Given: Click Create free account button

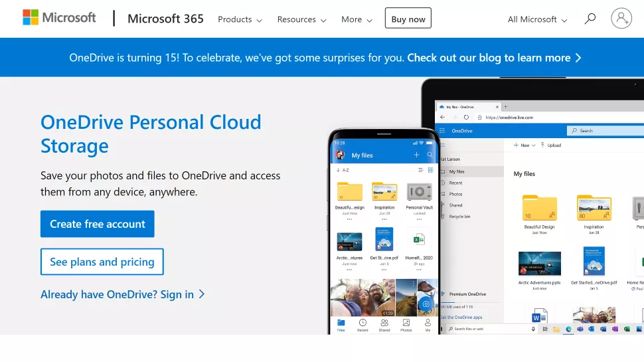Looking at the screenshot, I should click(x=98, y=224).
